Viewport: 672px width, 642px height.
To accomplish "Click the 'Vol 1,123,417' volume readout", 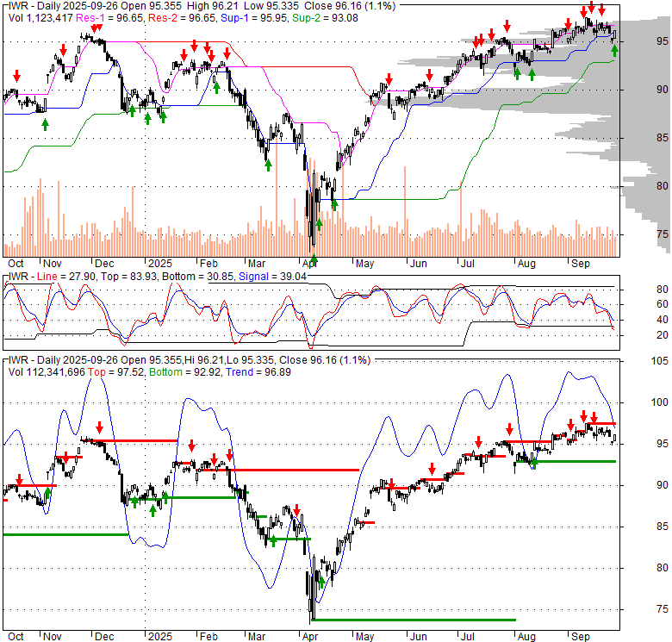I will [40, 18].
